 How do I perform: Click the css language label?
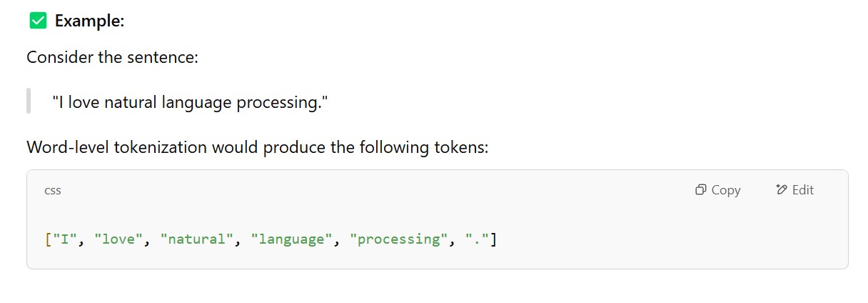tap(53, 190)
